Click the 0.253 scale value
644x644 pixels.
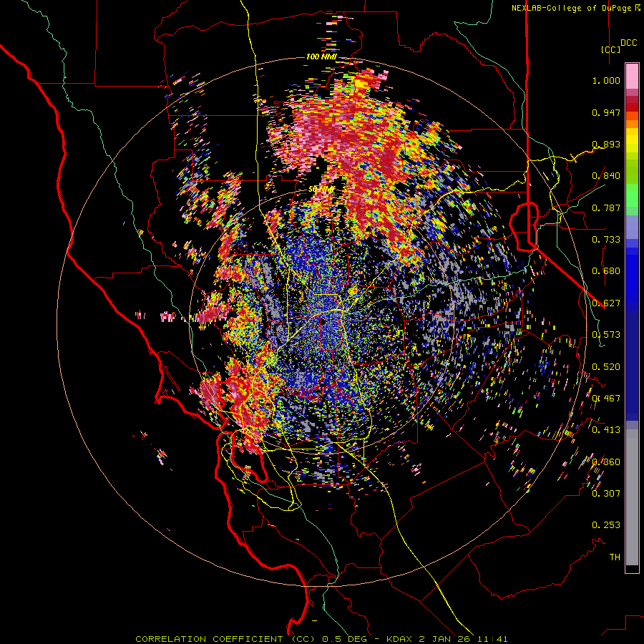pyautogui.click(x=606, y=525)
